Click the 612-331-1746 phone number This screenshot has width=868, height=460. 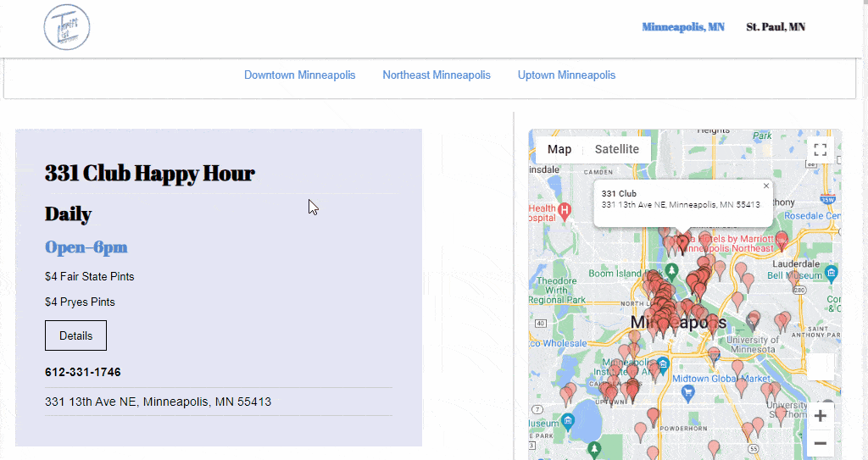pyautogui.click(x=83, y=373)
